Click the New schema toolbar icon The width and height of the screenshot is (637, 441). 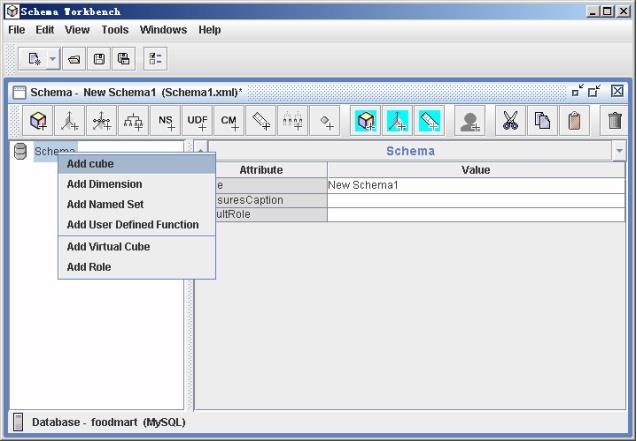point(34,59)
